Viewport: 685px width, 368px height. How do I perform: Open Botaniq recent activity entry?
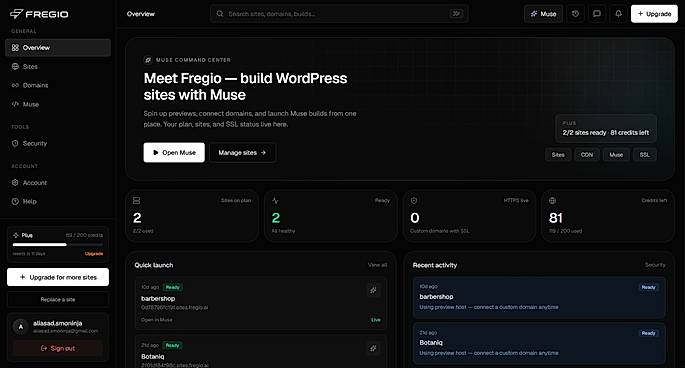539,343
